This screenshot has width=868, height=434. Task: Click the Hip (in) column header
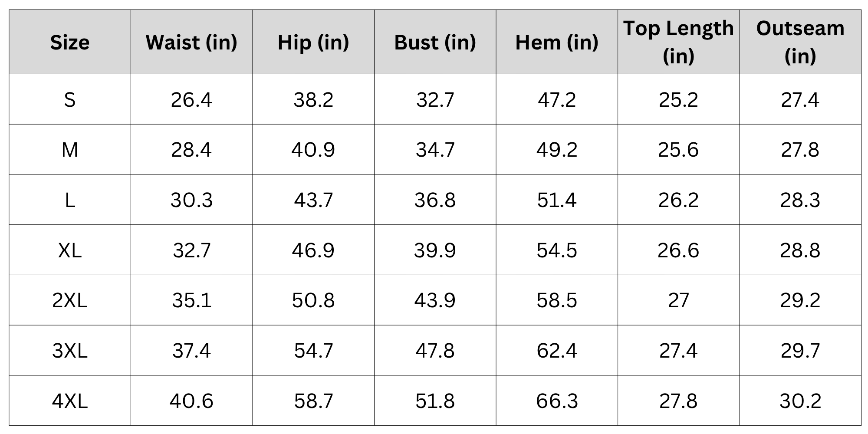pyautogui.click(x=313, y=42)
